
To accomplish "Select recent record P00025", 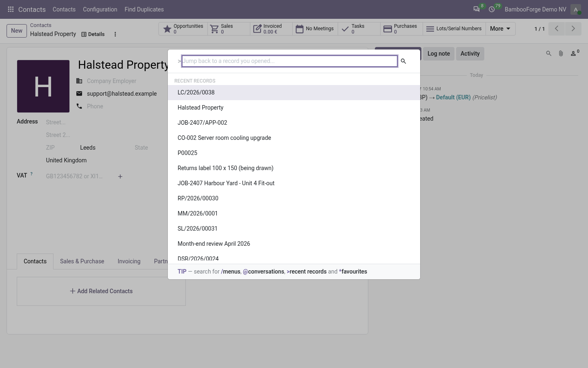I will [x=294, y=153].
